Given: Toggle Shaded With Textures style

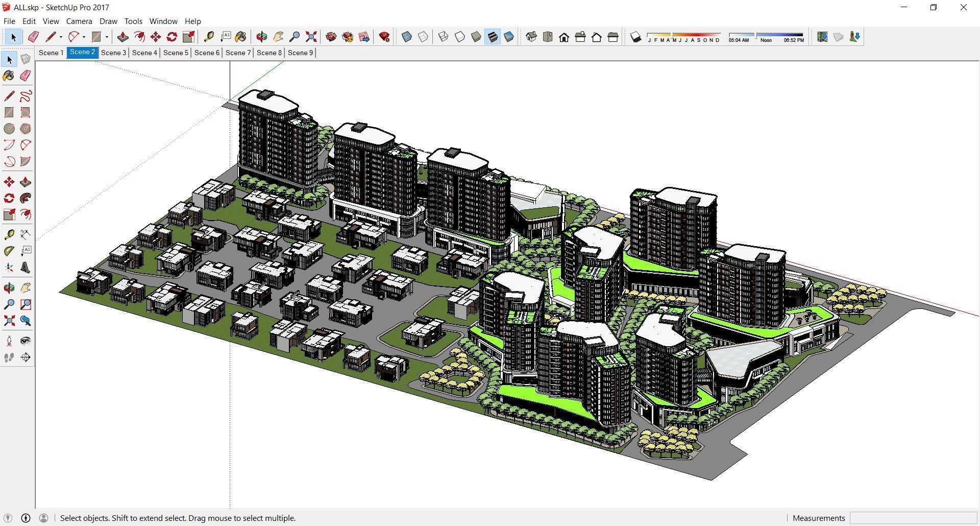Looking at the screenshot, I should (x=493, y=37).
